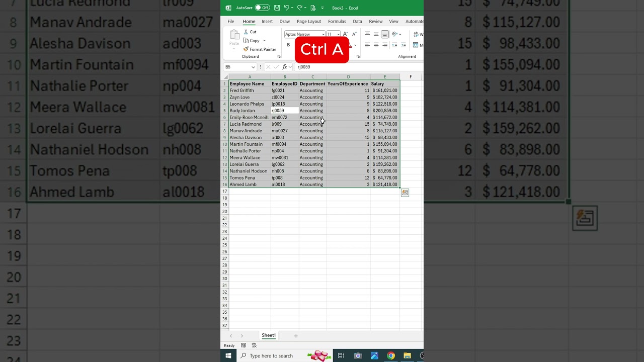Switch to the Data tab
The width and height of the screenshot is (644, 362).
click(357, 22)
